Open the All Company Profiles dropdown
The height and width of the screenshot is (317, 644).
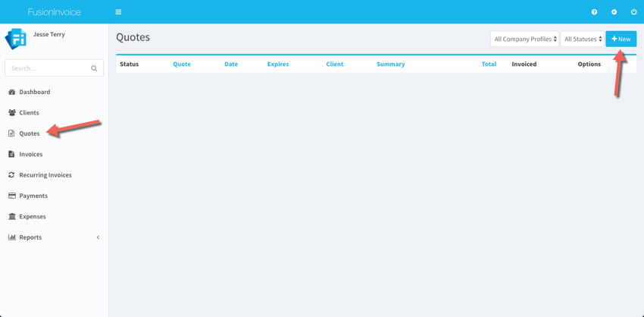(x=524, y=39)
